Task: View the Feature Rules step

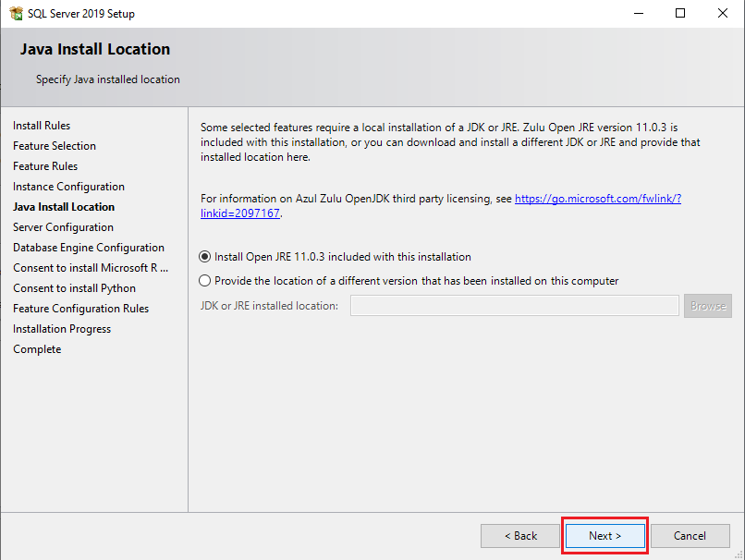Action: coord(45,165)
